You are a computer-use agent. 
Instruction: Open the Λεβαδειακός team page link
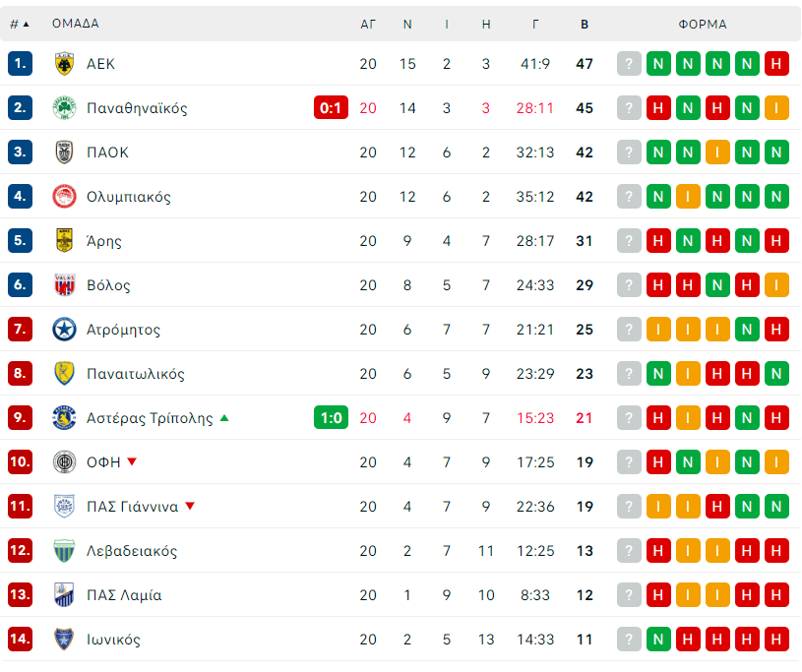click(132, 551)
